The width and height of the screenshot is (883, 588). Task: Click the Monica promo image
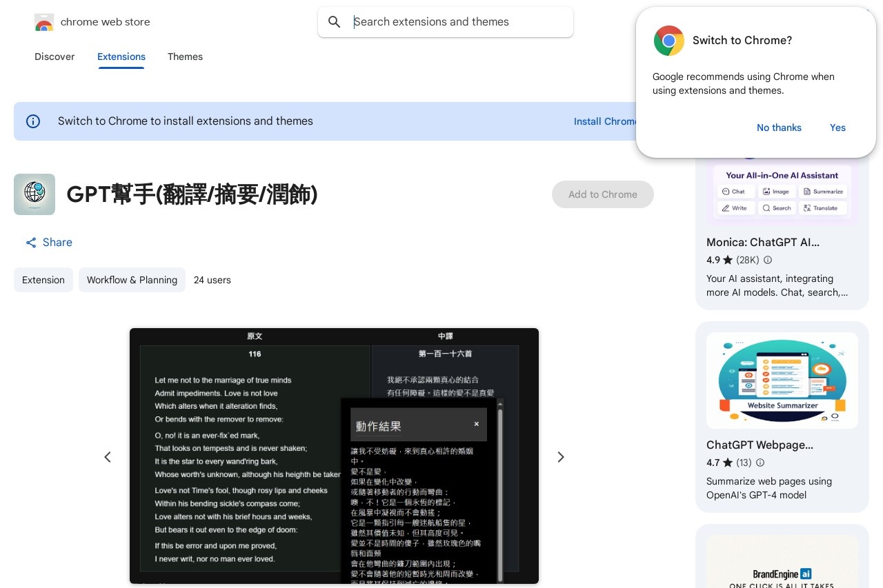782,193
